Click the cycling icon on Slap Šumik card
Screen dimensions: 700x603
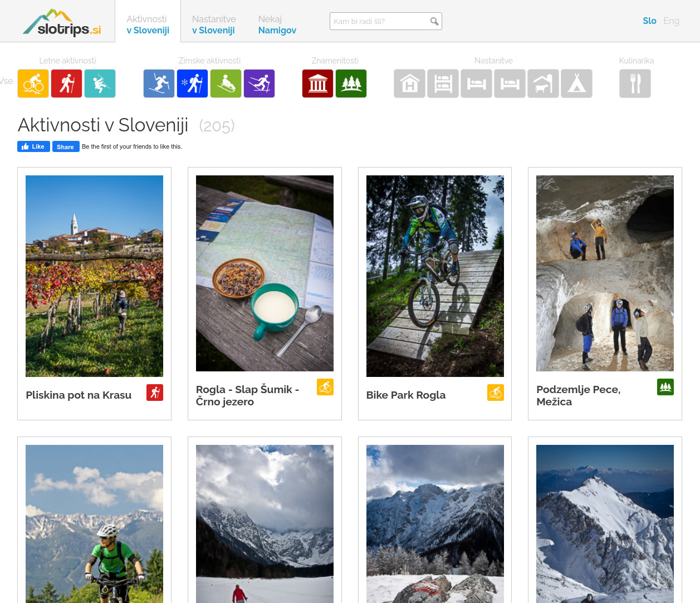(x=325, y=387)
